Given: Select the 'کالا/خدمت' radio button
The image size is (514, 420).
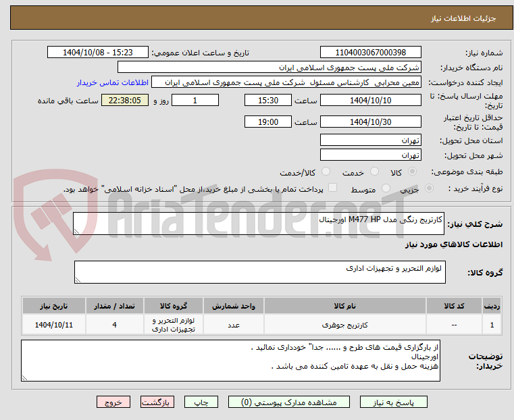Looking at the screenshot, I should click(x=326, y=172).
